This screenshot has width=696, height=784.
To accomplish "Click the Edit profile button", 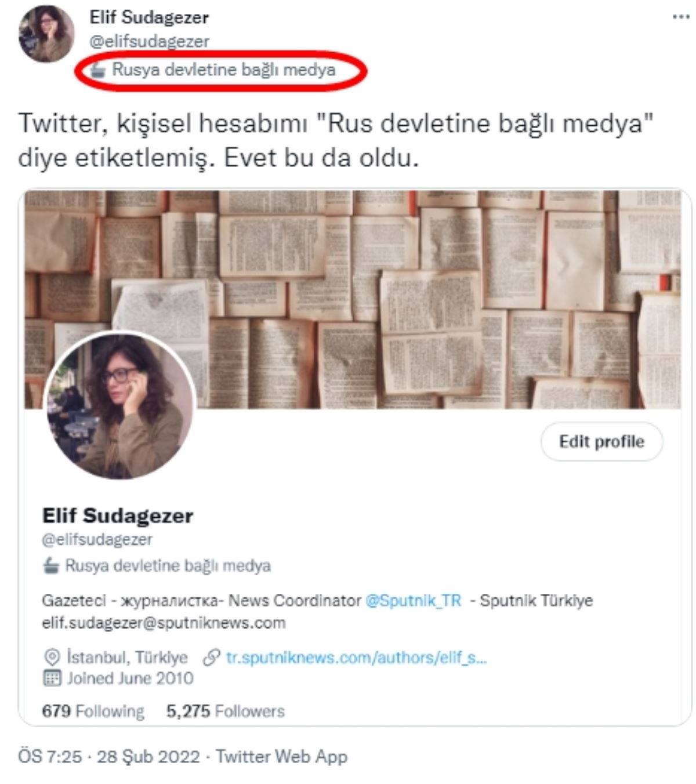I will click(601, 442).
